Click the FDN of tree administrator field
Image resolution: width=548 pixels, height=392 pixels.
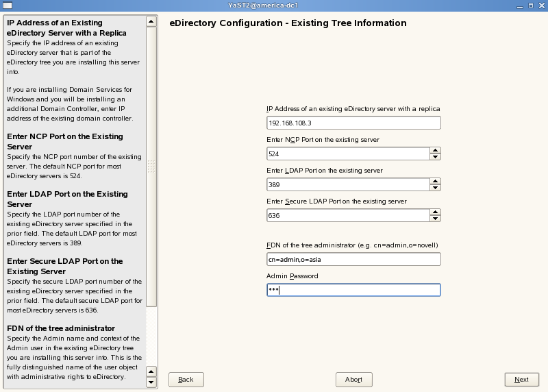coord(353,259)
